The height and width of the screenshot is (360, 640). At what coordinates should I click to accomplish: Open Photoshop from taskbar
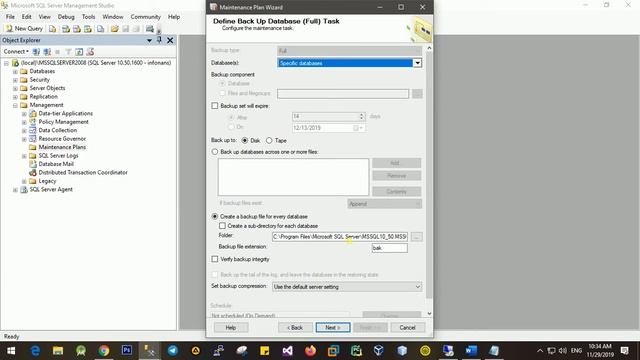(127, 351)
